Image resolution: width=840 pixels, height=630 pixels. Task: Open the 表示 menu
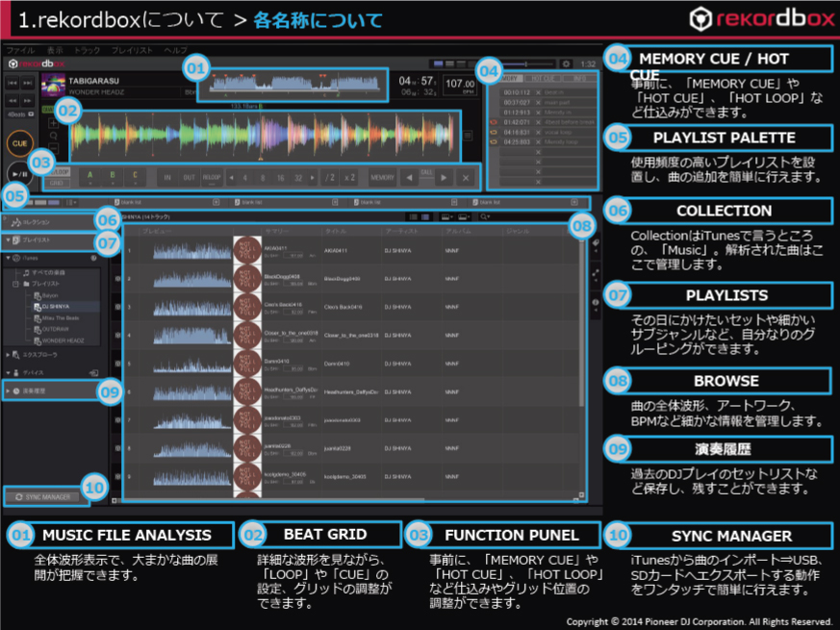[55, 50]
